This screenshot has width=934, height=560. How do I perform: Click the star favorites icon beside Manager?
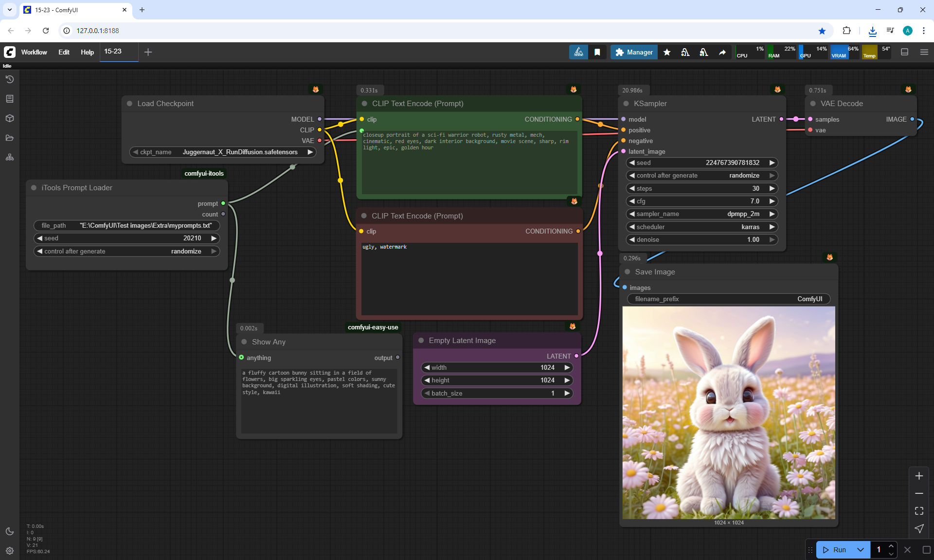coord(667,52)
